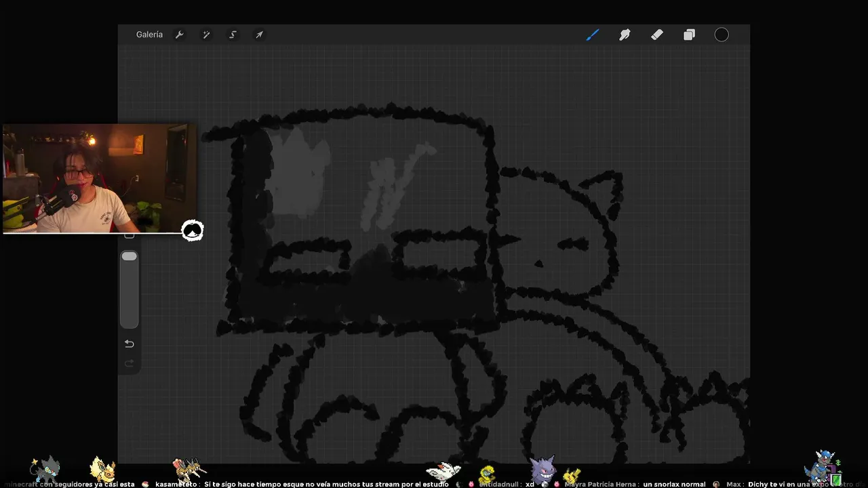Activate the Transform arrow tool
The height and width of the screenshot is (488, 868).
click(x=259, y=35)
